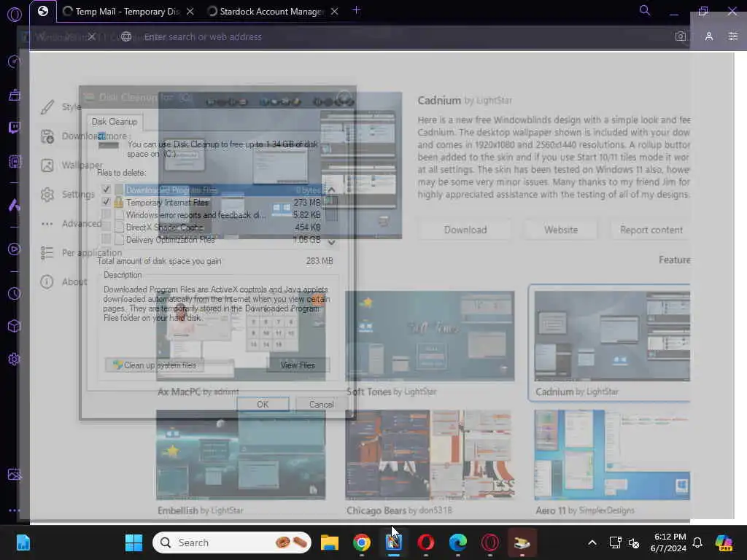Image resolution: width=747 pixels, height=560 pixels.
Task: Open the Opera GX main menu logo
Action: [x=15, y=15]
